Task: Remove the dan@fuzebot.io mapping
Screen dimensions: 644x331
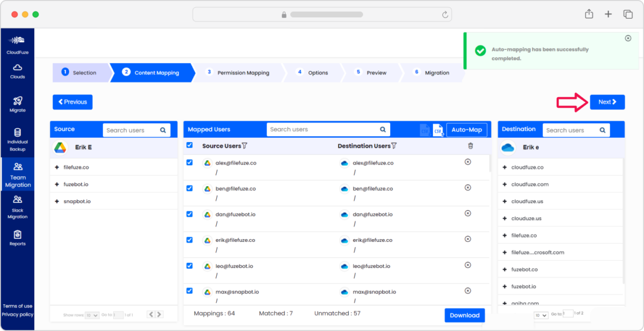Action: click(x=467, y=213)
